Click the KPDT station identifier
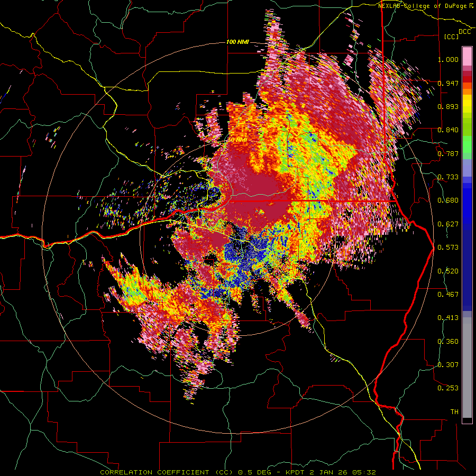This screenshot has width=476, height=476. [x=296, y=472]
